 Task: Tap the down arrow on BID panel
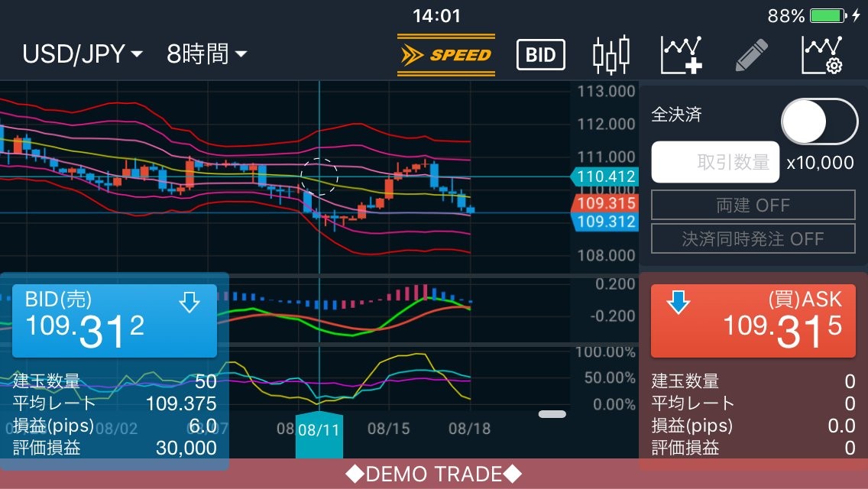(189, 303)
